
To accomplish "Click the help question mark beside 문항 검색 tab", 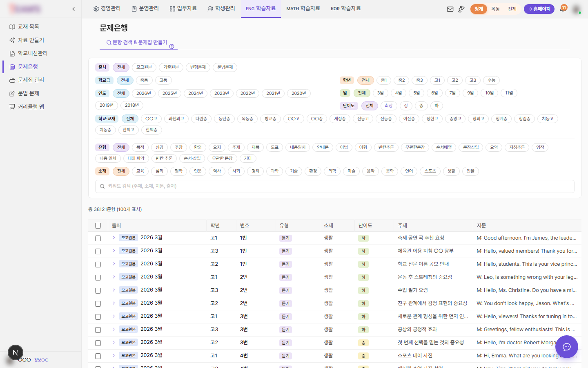I will (171, 46).
